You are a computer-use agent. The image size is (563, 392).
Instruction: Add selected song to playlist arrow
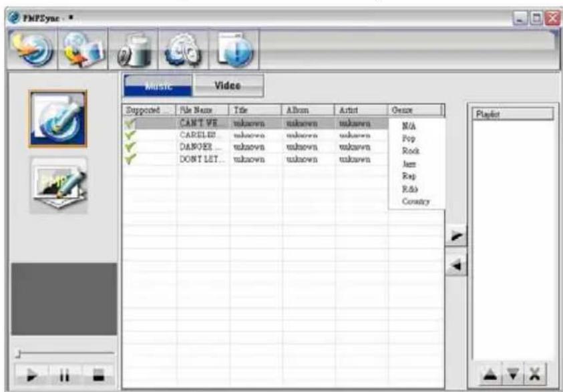pyautogui.click(x=456, y=236)
